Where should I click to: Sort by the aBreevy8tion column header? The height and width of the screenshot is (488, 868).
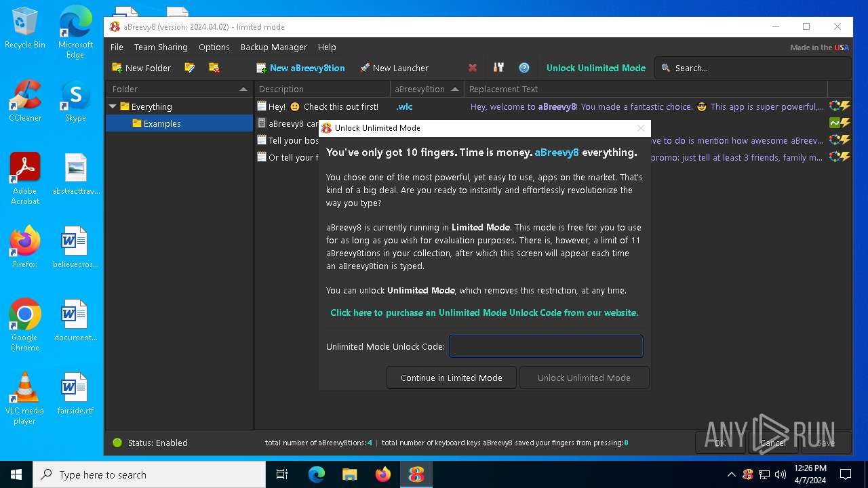coord(427,89)
